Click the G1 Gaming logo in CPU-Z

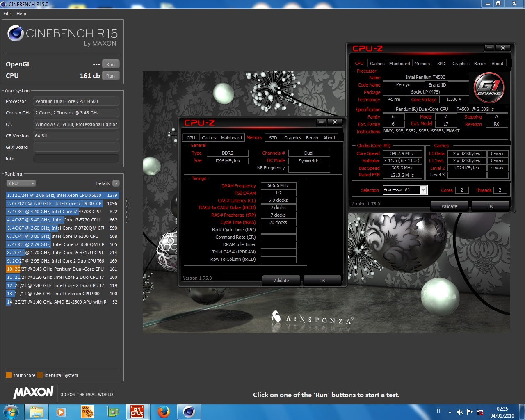pos(489,88)
